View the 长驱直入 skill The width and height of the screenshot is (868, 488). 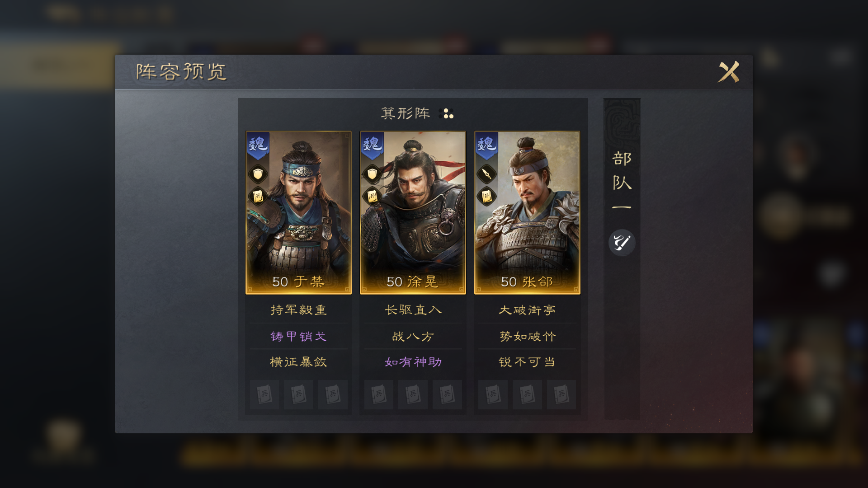click(413, 310)
